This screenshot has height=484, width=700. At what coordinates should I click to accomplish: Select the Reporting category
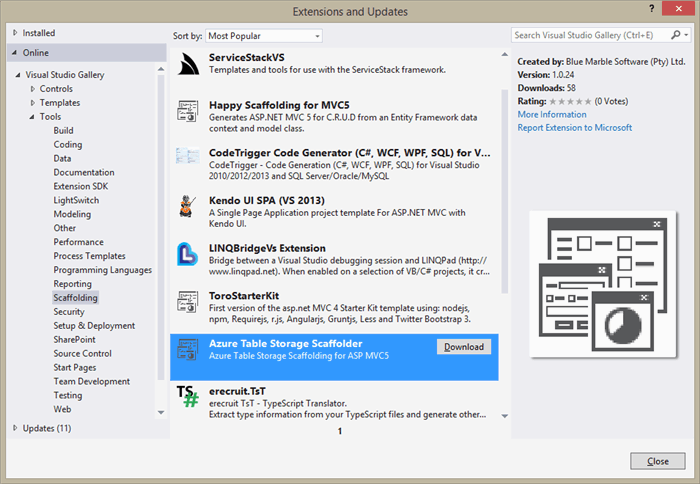tap(72, 284)
